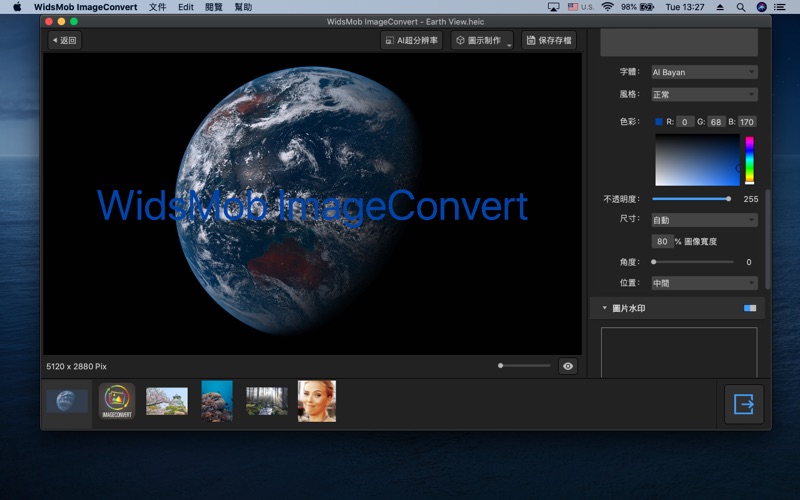
Task: Open the 字體 font dropdown Al Bayan
Action: point(704,72)
